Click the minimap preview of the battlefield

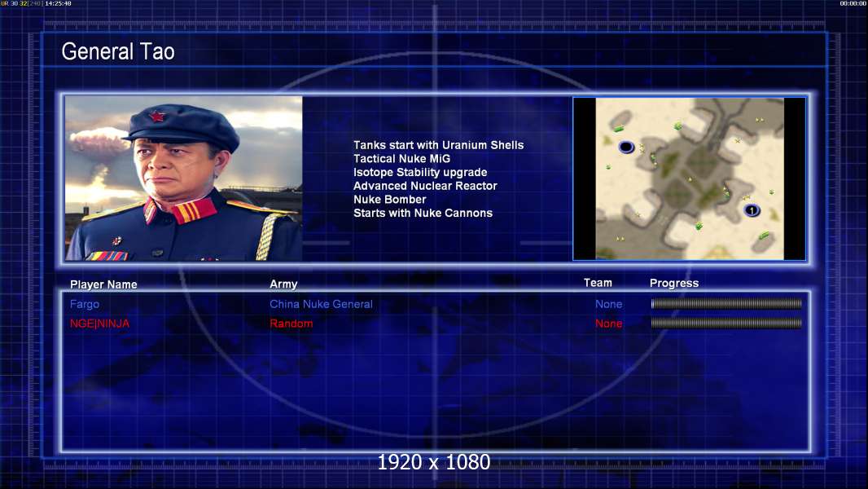[x=689, y=178]
